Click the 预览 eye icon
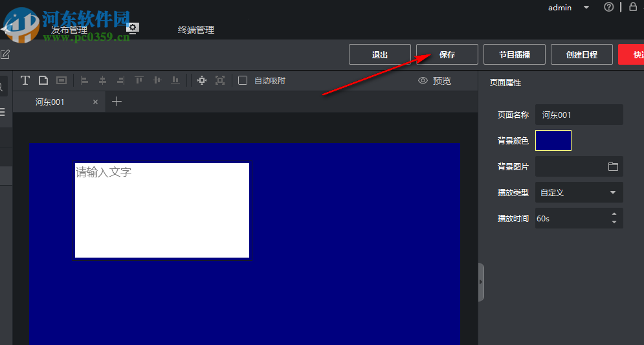 (x=423, y=80)
